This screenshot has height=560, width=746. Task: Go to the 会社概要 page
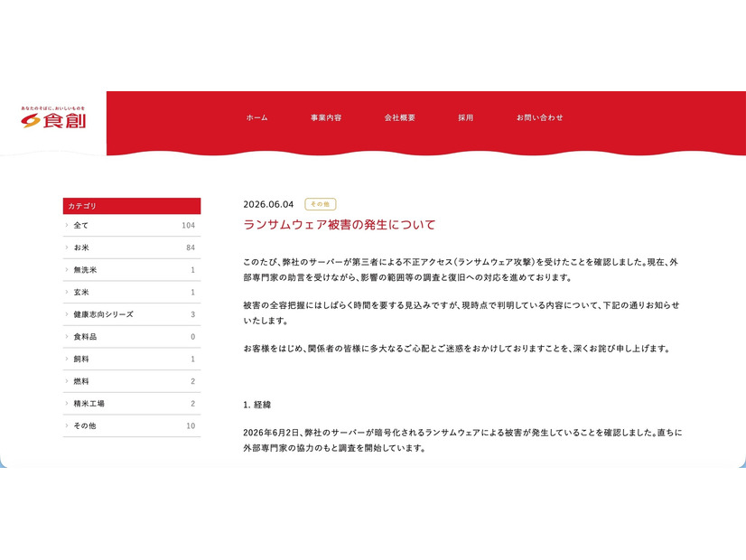[399, 117]
